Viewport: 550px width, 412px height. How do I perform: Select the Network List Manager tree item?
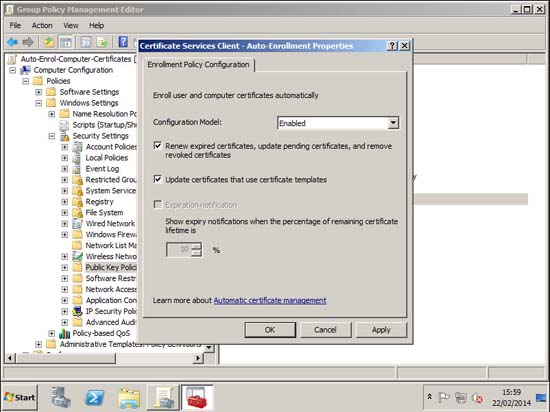[111, 245]
